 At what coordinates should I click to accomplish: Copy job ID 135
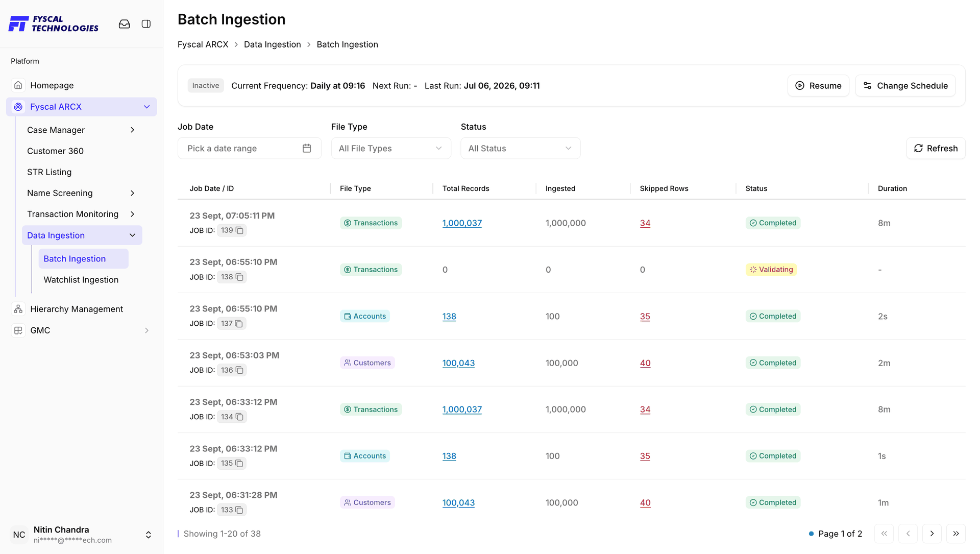tap(239, 463)
